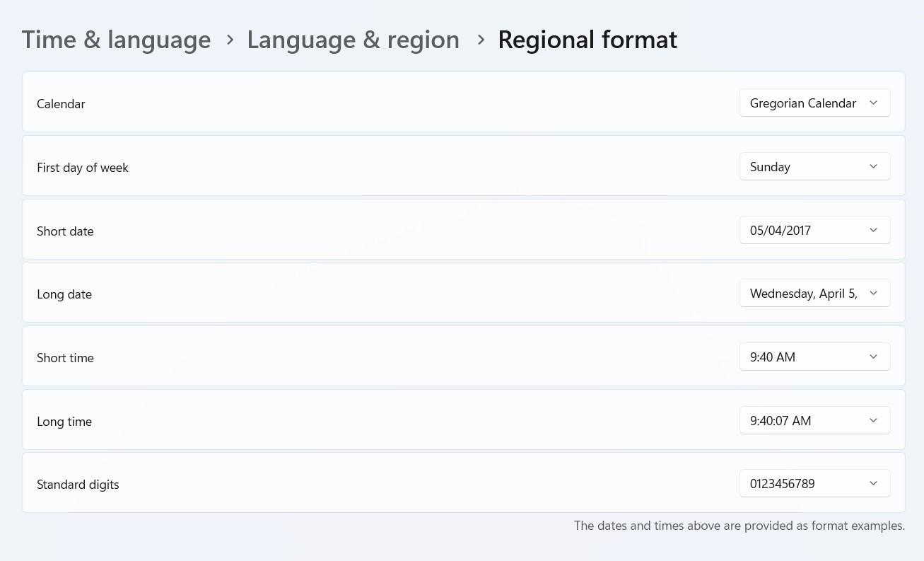This screenshot has height=561, width=924.
Task: Go back to Time & language breadcrumb
Action: coord(116,40)
